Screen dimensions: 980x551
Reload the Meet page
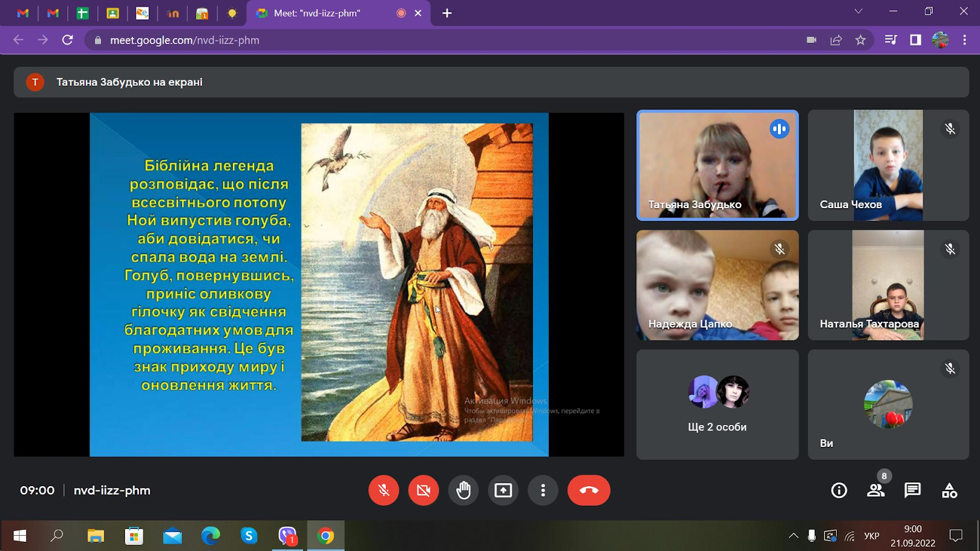pyautogui.click(x=67, y=40)
